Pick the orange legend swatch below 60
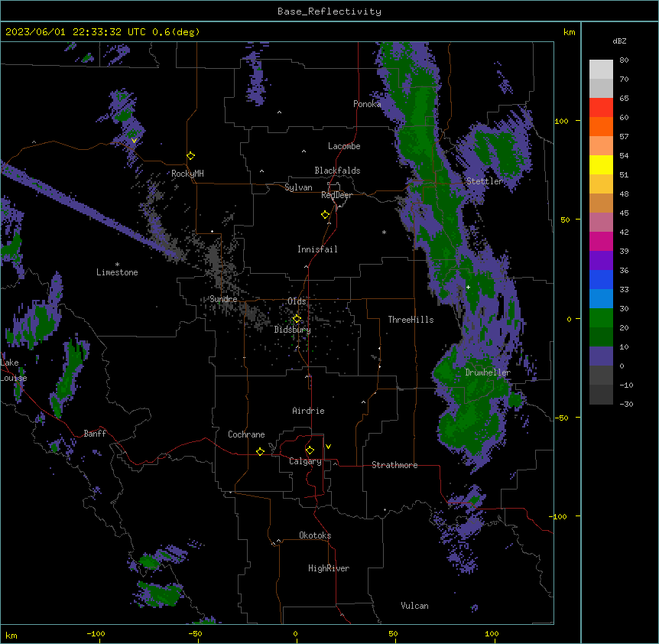Viewport: 659px width, 644px height. [x=601, y=126]
